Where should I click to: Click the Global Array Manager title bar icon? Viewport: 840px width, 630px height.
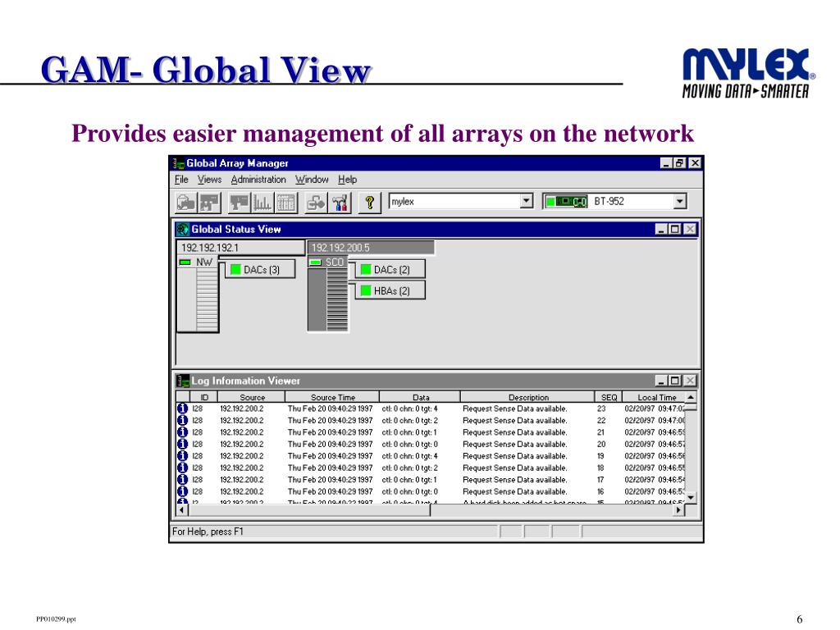(178, 163)
